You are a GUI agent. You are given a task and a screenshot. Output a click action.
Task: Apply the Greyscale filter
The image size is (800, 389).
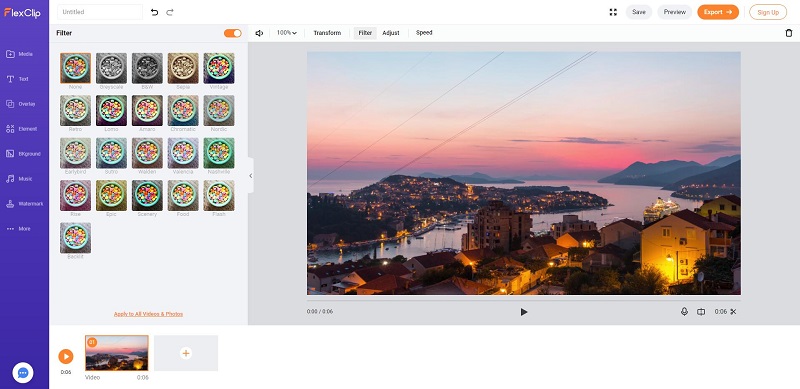[111, 68]
